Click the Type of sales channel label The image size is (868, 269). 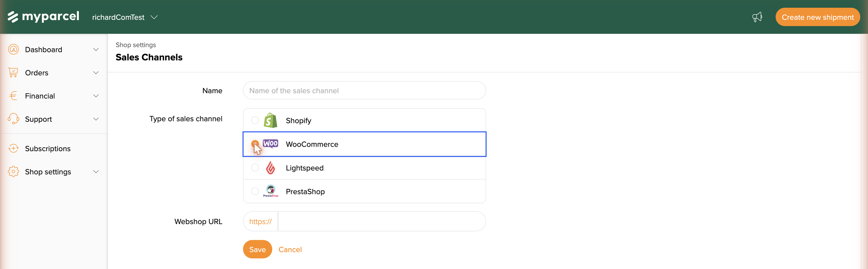[x=186, y=118]
